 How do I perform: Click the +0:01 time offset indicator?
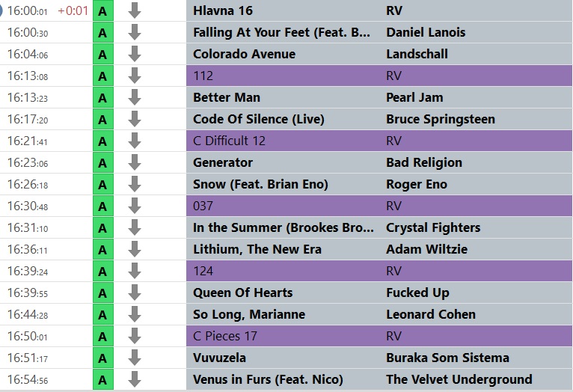tap(73, 10)
